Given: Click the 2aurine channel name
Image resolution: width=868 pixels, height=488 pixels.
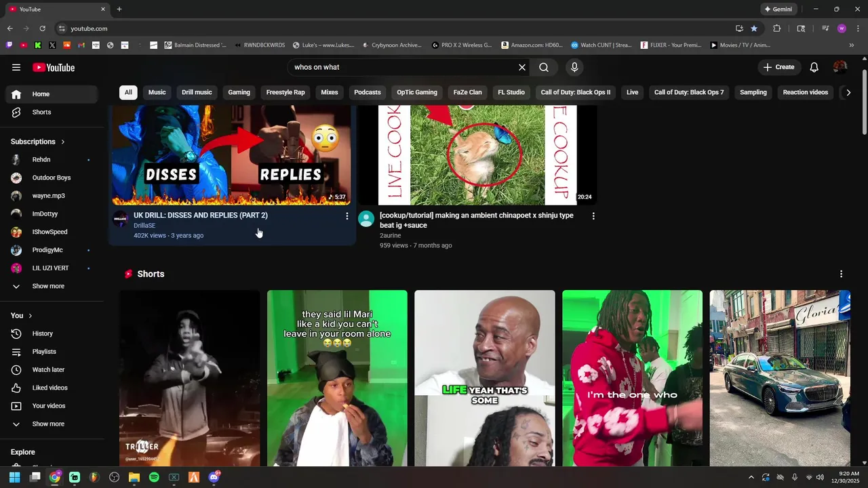Looking at the screenshot, I should [x=391, y=236].
